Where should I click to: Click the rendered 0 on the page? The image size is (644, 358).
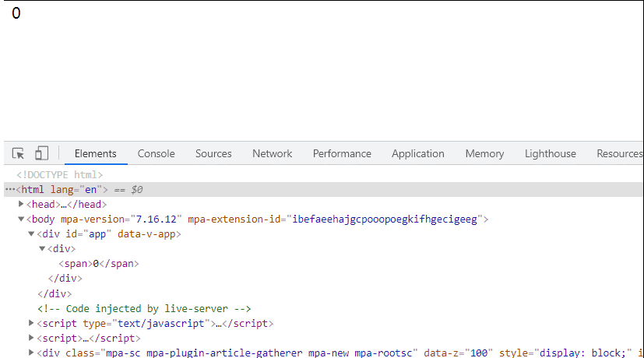pos(16,13)
